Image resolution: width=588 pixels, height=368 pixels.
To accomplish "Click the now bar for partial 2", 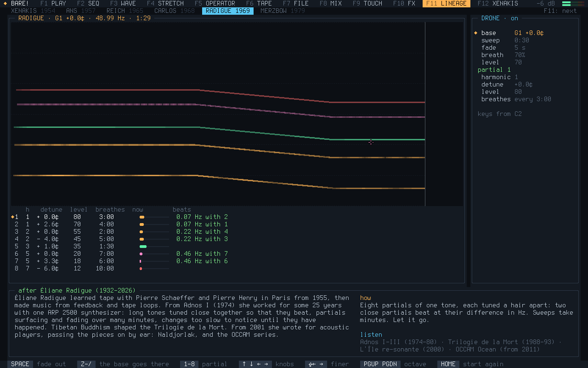I will pyautogui.click(x=154, y=224).
